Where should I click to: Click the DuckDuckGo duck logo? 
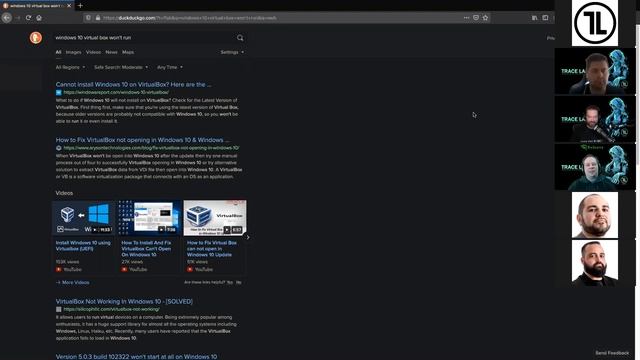tap(36, 38)
